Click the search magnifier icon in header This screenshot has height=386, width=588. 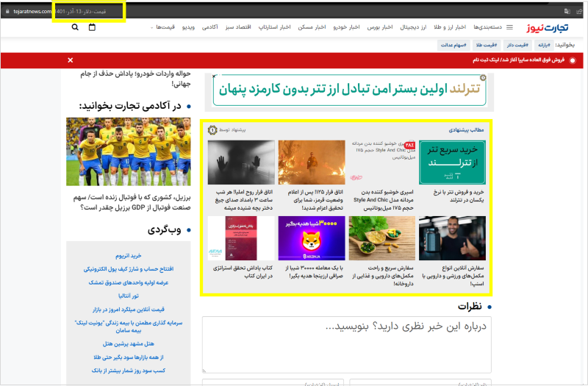pyautogui.click(x=75, y=27)
